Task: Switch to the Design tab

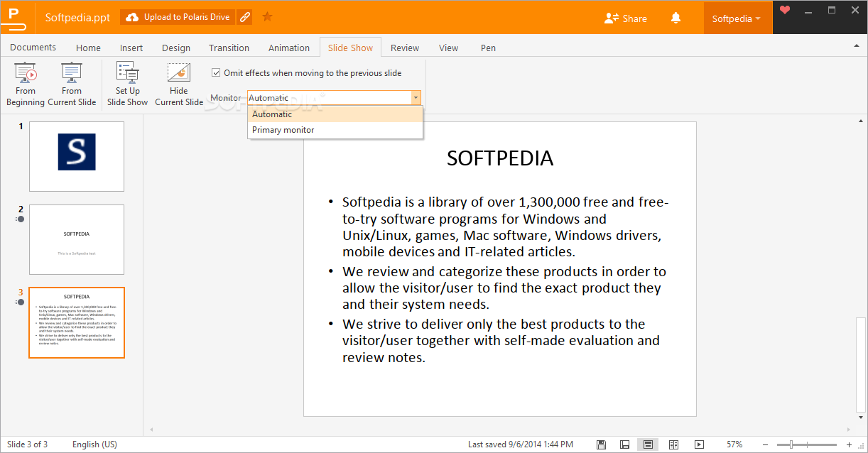Action: (x=176, y=48)
